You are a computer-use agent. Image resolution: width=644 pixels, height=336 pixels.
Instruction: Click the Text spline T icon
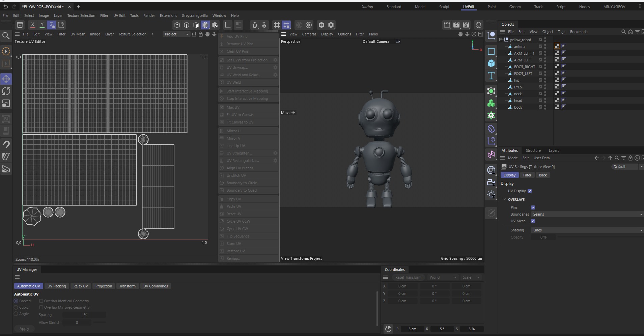click(491, 76)
